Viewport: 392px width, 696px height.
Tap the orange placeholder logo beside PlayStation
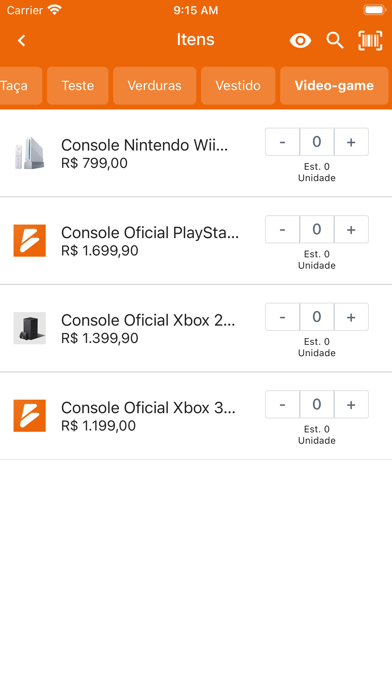(x=29, y=241)
